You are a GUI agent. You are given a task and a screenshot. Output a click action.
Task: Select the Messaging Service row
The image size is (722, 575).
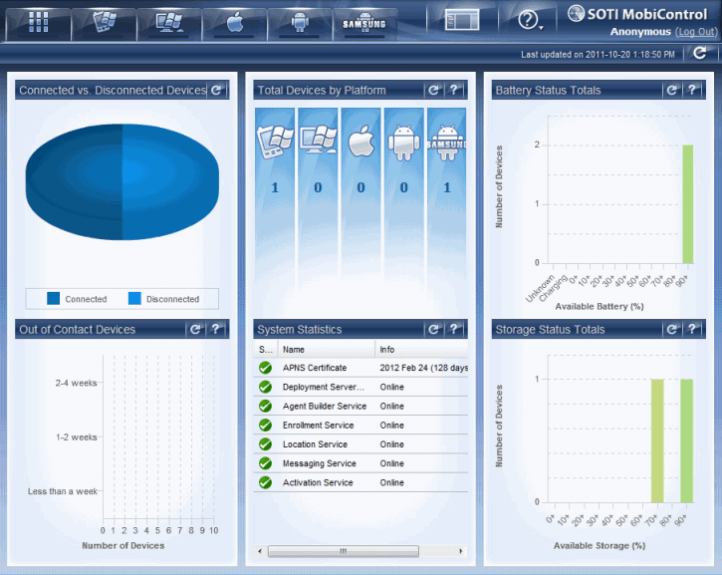[x=361, y=464]
